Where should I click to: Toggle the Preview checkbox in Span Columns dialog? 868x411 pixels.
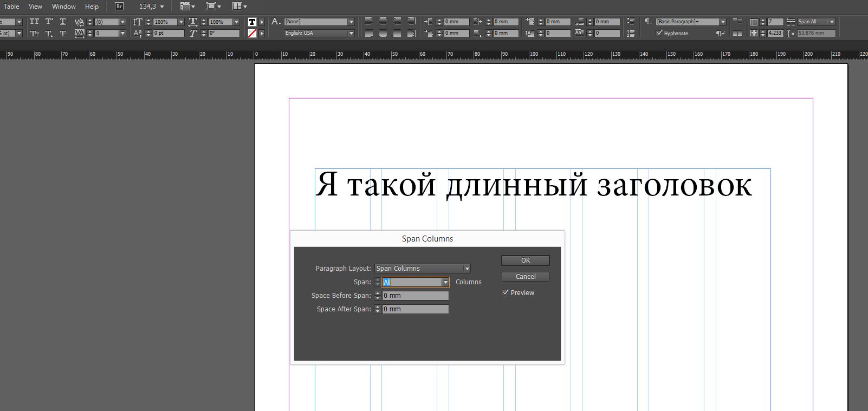[506, 292]
